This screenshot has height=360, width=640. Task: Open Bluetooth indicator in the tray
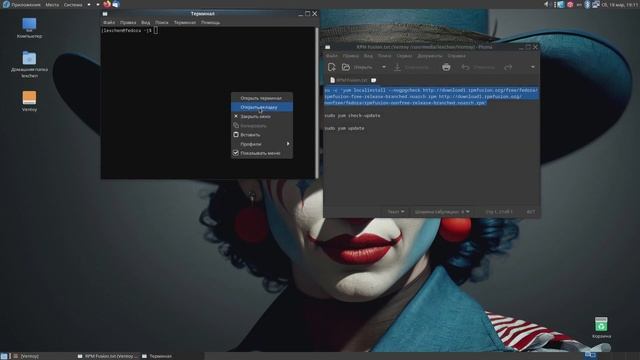coord(587,4)
